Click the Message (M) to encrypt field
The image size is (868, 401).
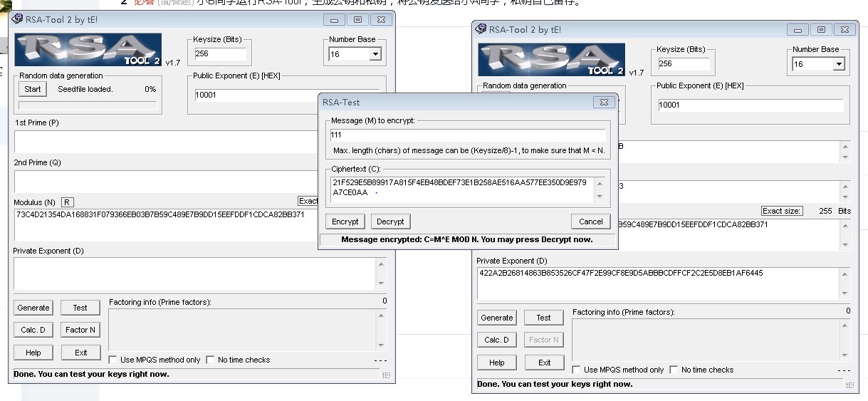468,135
